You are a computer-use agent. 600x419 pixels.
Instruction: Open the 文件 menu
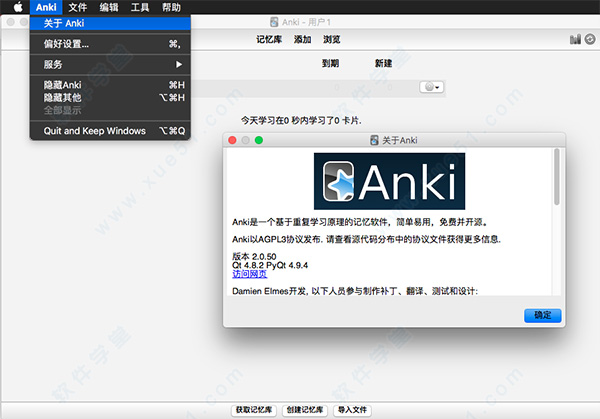pos(78,7)
